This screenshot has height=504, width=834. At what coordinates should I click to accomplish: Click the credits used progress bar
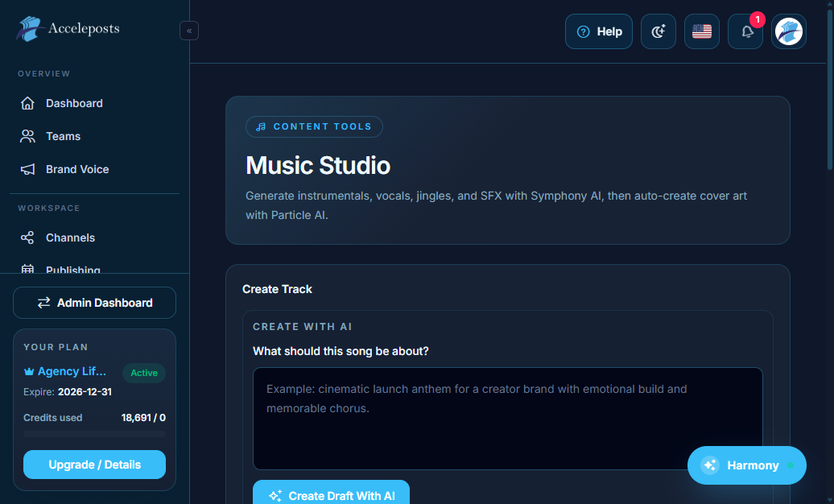(95, 434)
